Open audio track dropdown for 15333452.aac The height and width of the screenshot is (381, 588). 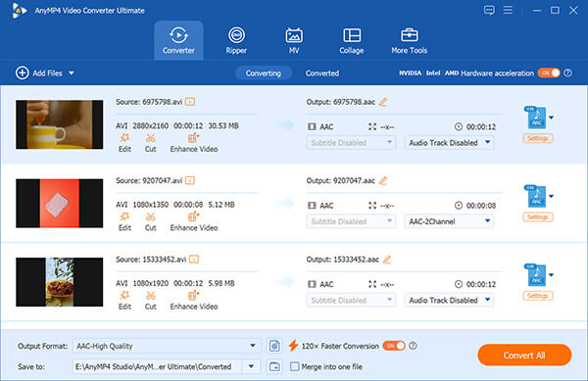click(449, 300)
